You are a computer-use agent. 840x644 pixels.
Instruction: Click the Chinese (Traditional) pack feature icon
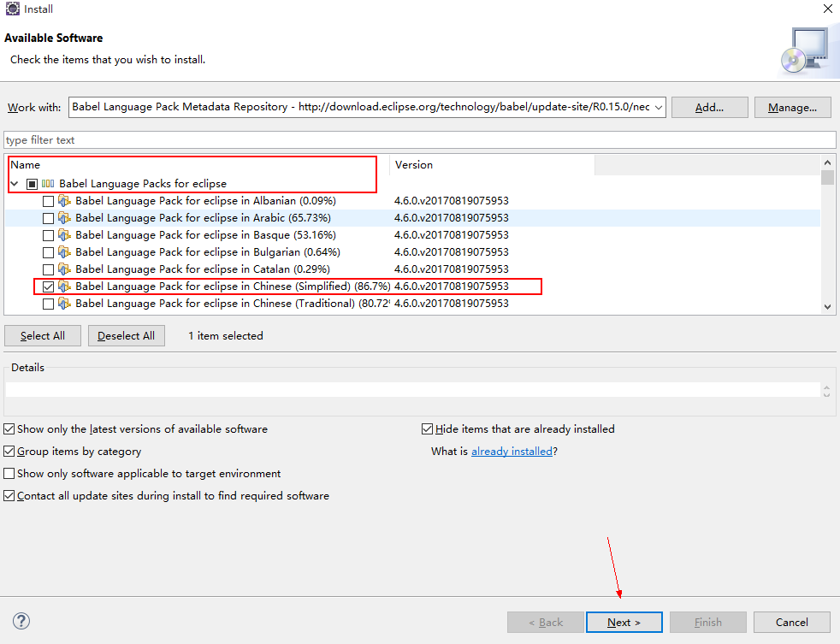pyautogui.click(x=64, y=304)
